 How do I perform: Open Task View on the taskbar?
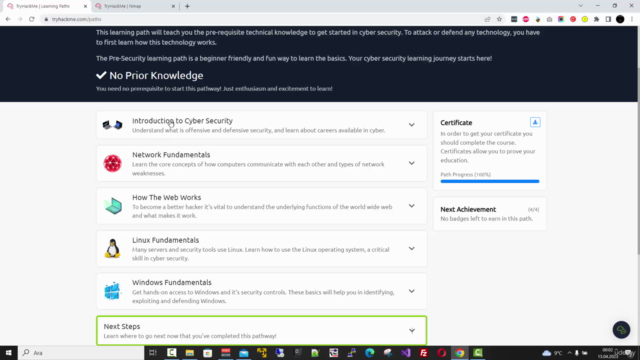tap(153, 353)
